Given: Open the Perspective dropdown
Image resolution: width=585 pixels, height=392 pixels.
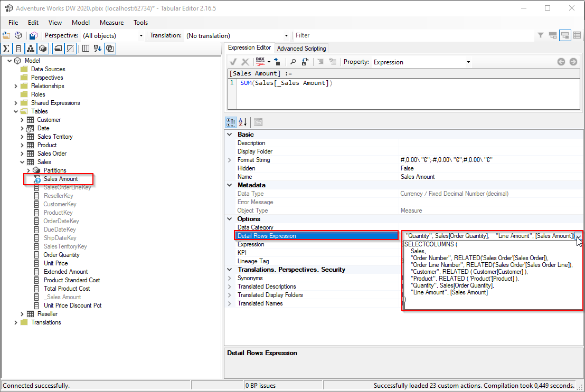Looking at the screenshot, I should 141,36.
